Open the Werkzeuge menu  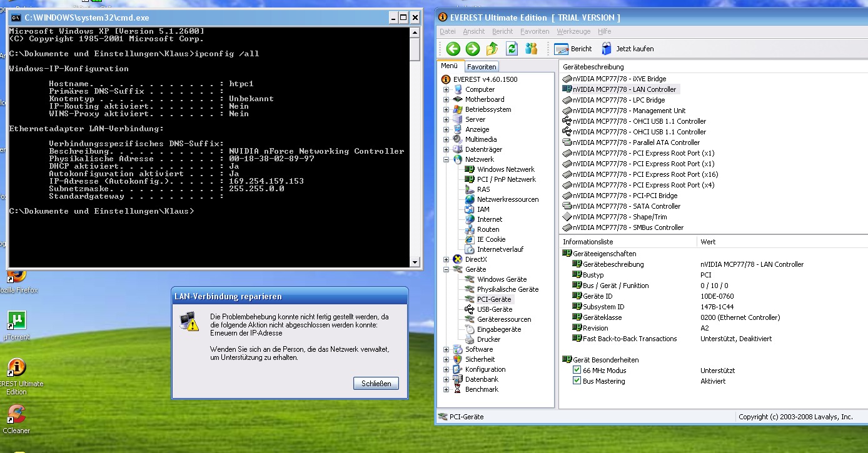[x=574, y=31]
